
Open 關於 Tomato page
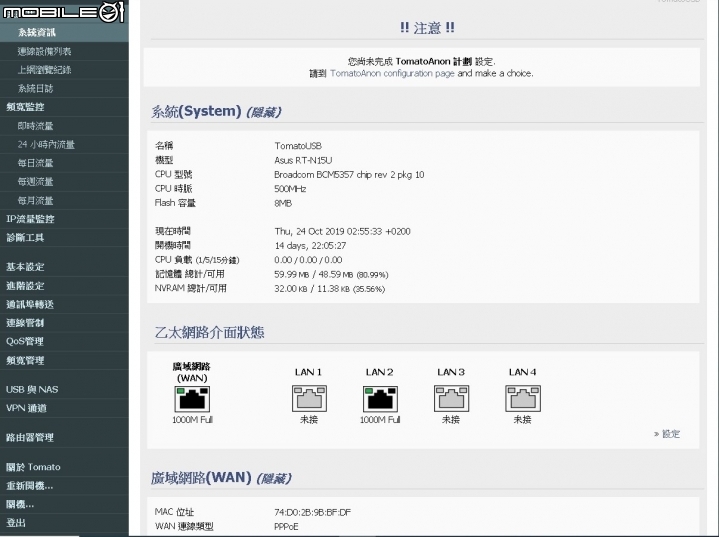click(33, 467)
